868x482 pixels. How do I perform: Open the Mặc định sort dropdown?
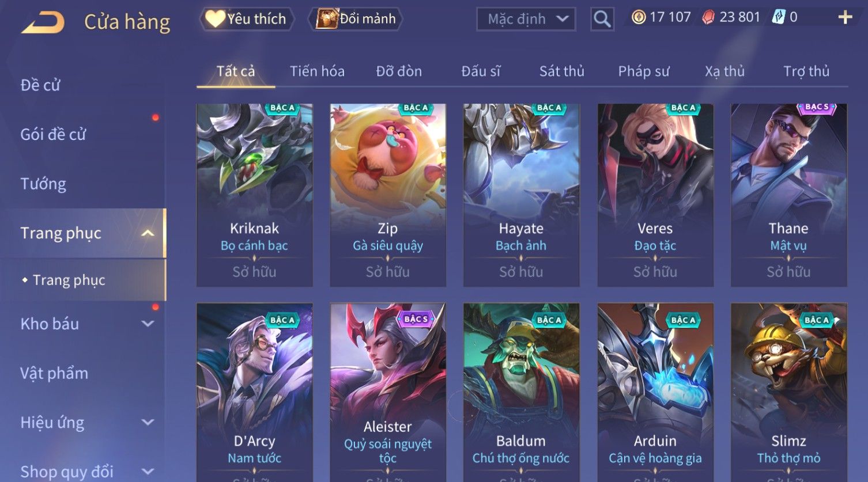(526, 19)
